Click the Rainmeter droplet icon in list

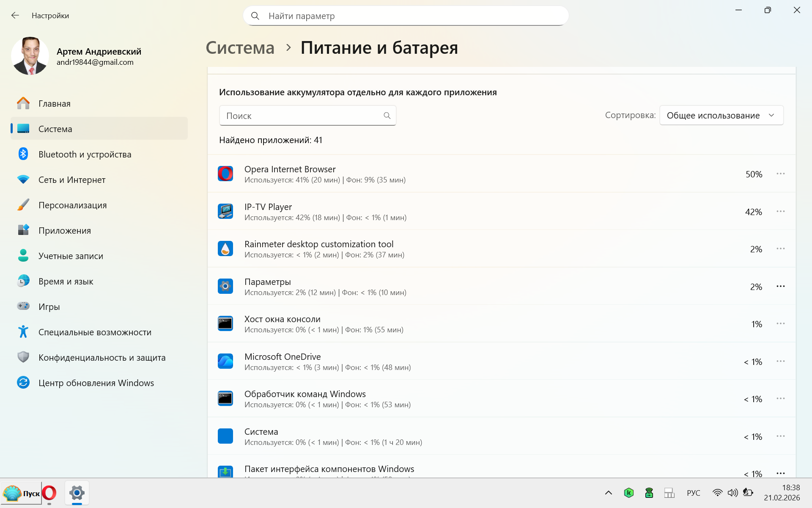coord(225,249)
